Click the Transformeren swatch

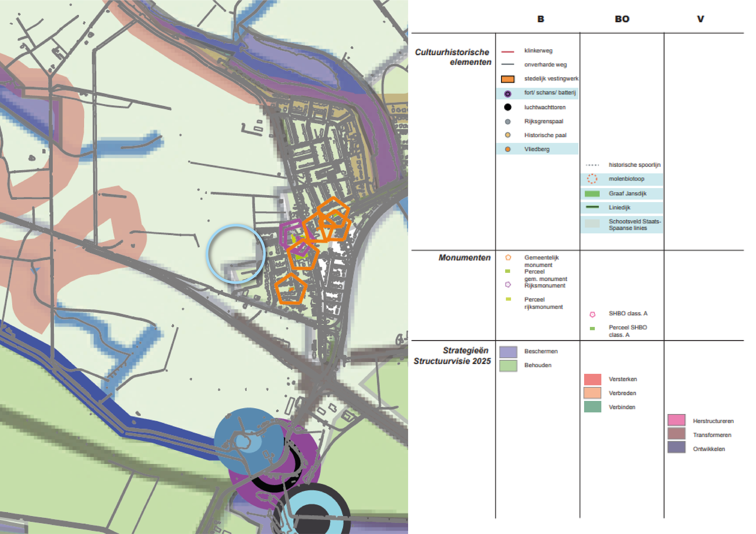point(676,433)
